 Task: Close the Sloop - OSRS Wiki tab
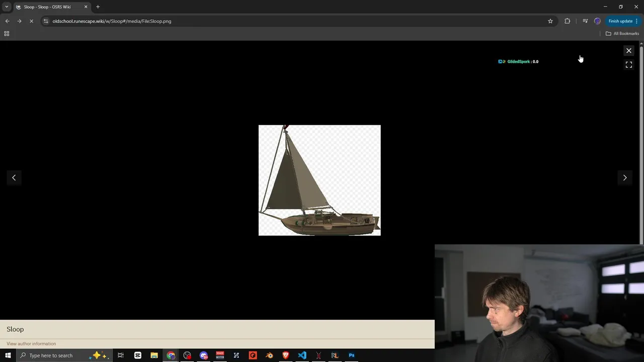[86, 7]
